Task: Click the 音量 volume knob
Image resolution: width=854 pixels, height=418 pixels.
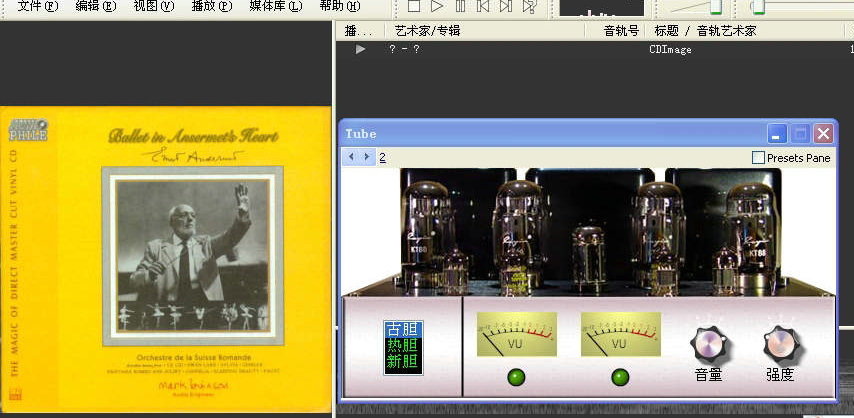Action: [708, 346]
